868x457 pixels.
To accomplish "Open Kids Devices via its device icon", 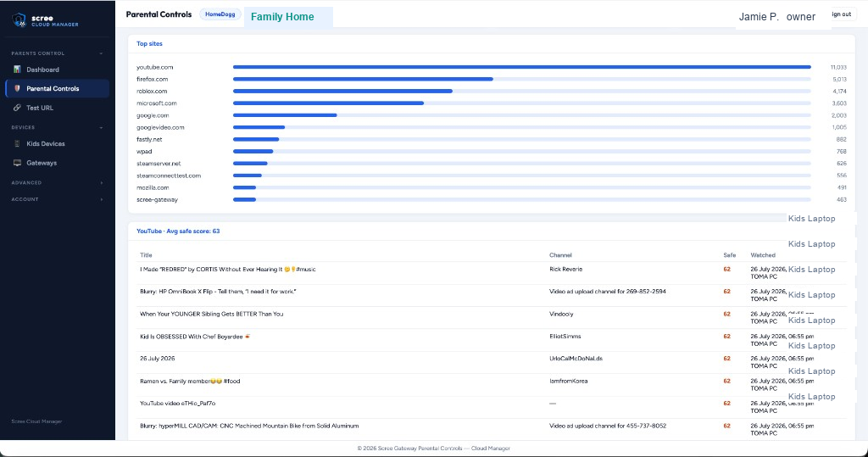I will (x=17, y=143).
